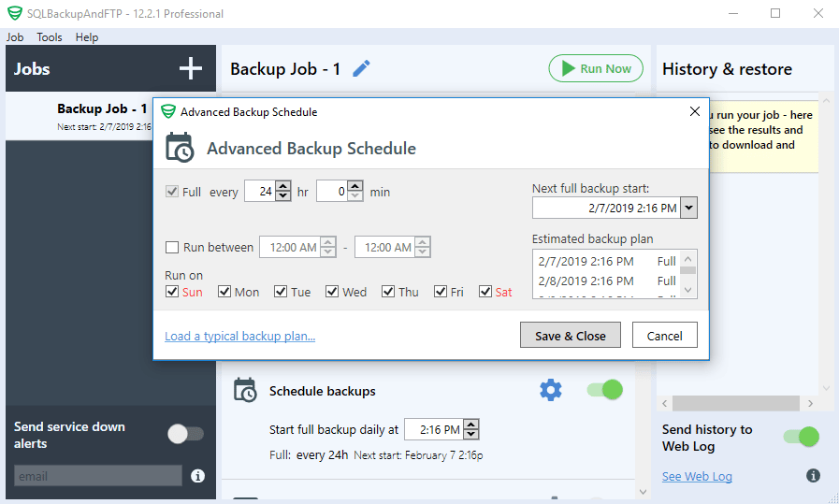Screen dimensions: 839x504
Task: Click the info icon next to the email field
Action: pyautogui.click(x=198, y=476)
